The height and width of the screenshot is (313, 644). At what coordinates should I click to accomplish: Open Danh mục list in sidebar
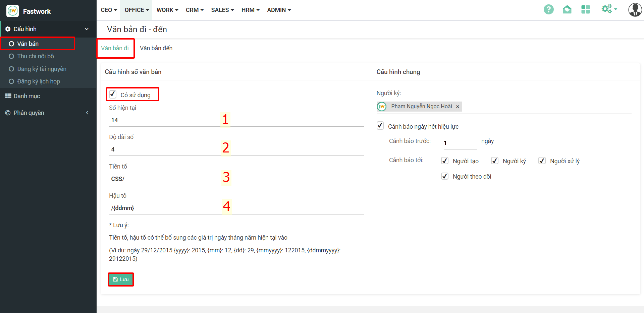coord(27,96)
